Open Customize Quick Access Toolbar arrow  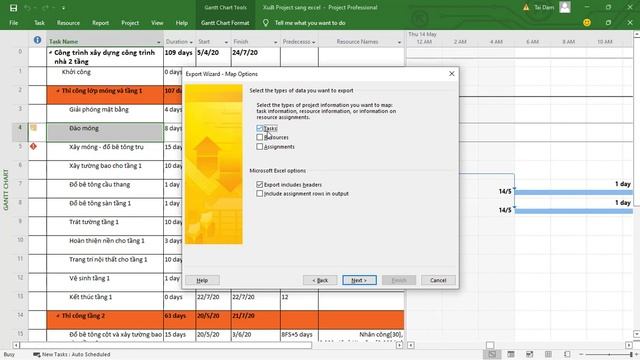(63, 7)
